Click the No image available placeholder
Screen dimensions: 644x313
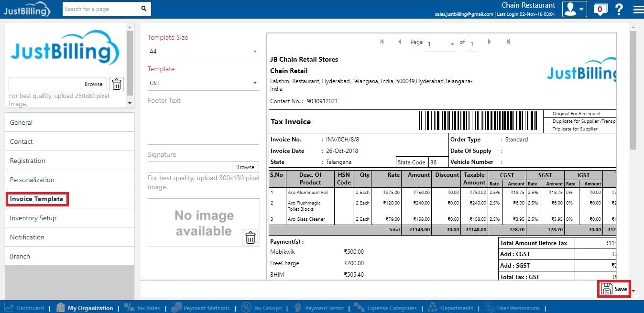point(204,223)
